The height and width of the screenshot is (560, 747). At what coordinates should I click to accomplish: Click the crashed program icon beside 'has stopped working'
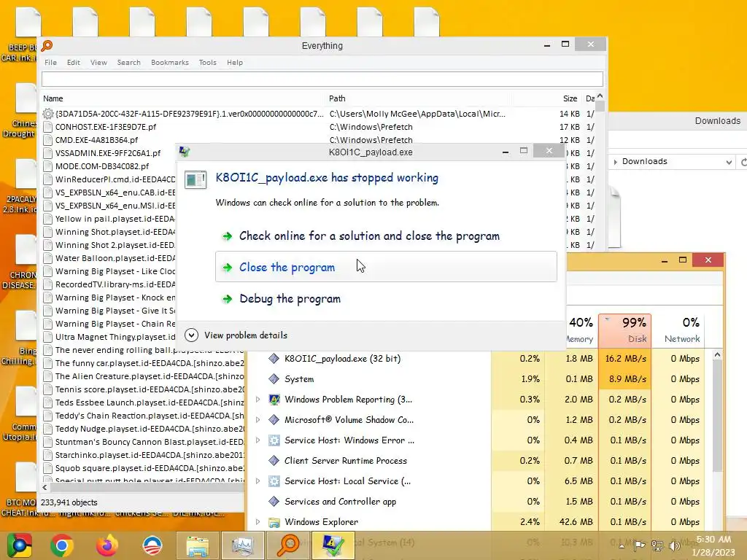(196, 180)
